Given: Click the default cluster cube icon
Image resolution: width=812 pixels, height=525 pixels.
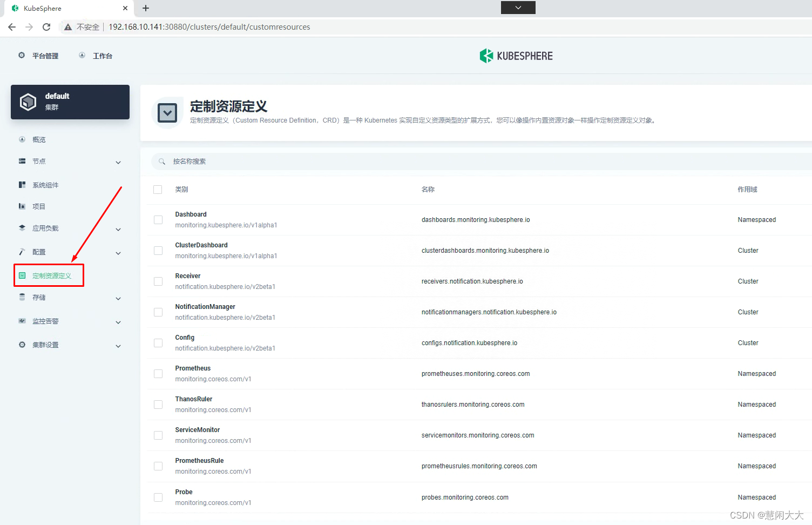Looking at the screenshot, I should pyautogui.click(x=28, y=102).
